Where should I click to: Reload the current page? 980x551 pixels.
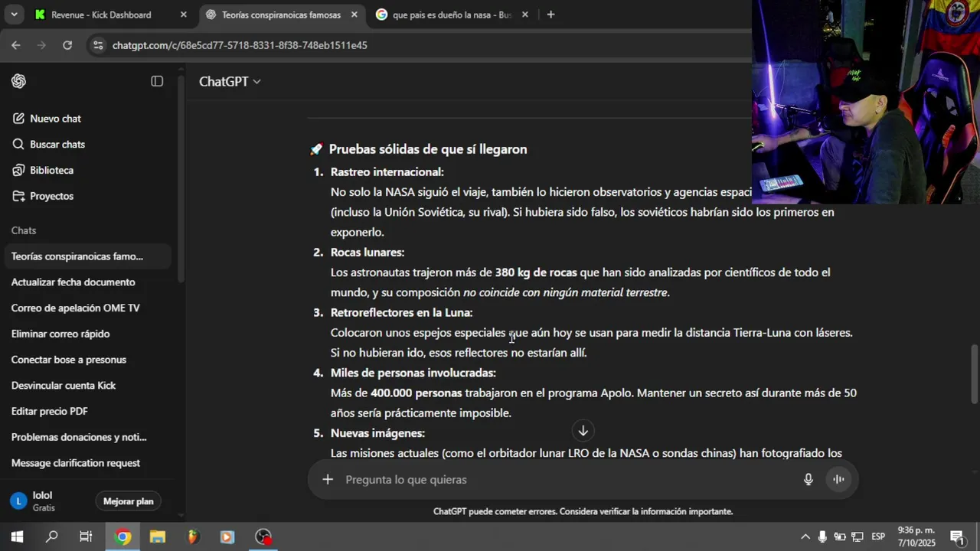[x=67, y=45]
